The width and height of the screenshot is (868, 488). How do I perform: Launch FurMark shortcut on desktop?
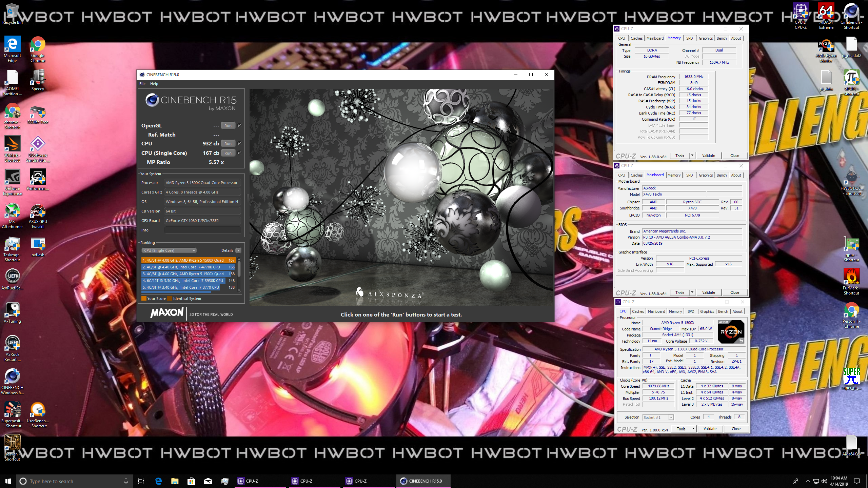(x=851, y=282)
